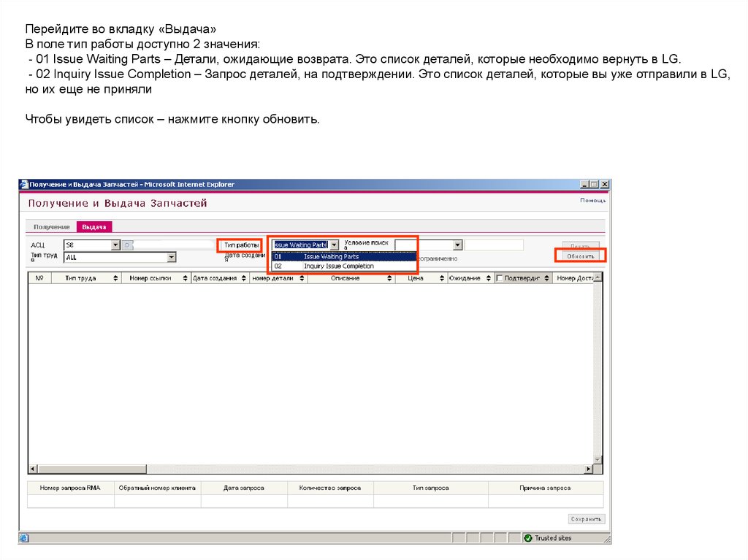Viewport: 748px width, 560px height.
Task: Click the search condition text field
Action: tap(494, 245)
